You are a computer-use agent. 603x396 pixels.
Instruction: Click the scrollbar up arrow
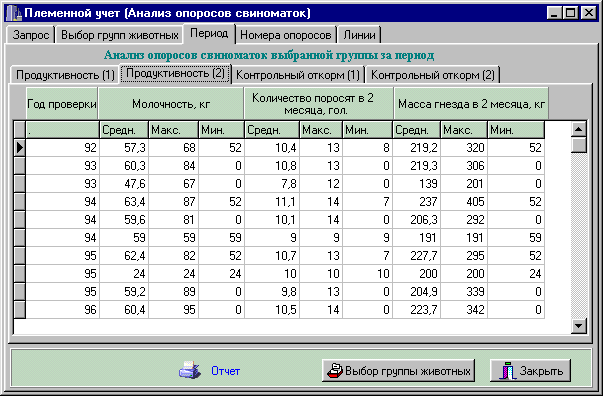tap(578, 129)
